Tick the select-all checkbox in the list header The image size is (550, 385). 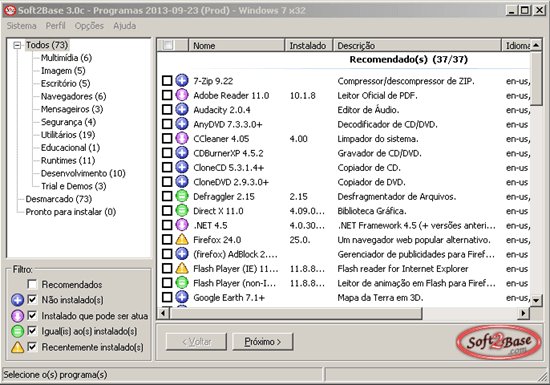pos(168,46)
